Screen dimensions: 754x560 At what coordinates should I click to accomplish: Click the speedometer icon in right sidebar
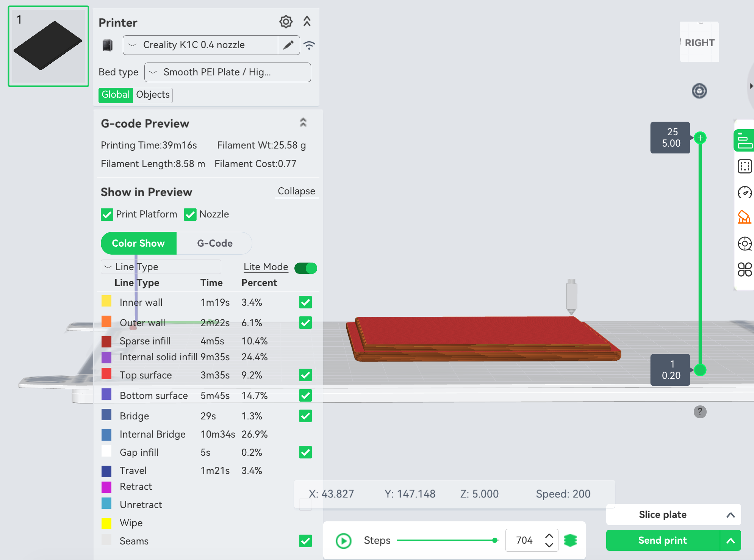pyautogui.click(x=744, y=192)
